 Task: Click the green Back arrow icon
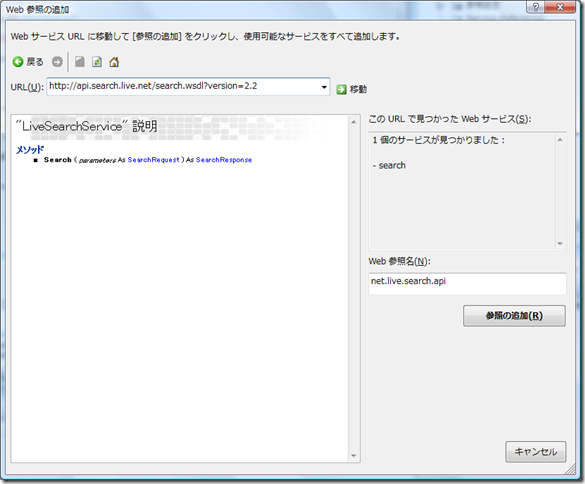pos(18,62)
